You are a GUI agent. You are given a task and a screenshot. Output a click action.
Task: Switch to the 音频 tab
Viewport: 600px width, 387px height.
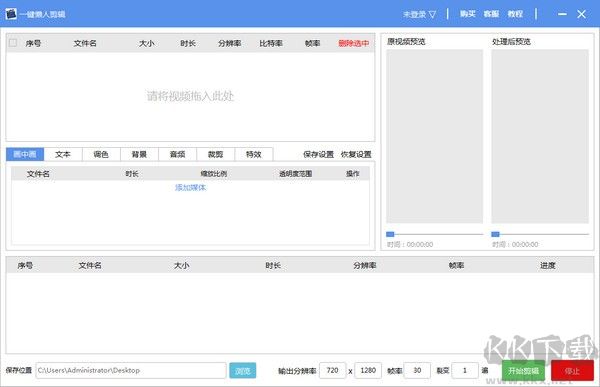point(178,154)
